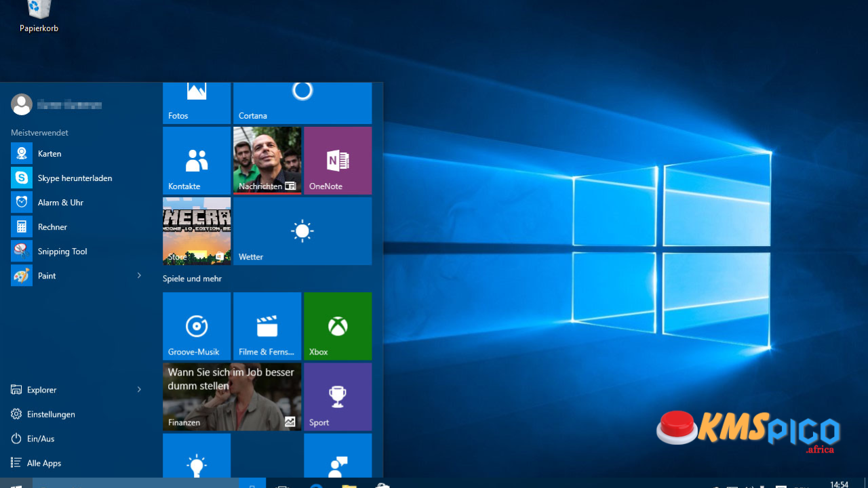The width and height of the screenshot is (868, 488).
Task: Open Paint from the list
Action: click(x=76, y=276)
